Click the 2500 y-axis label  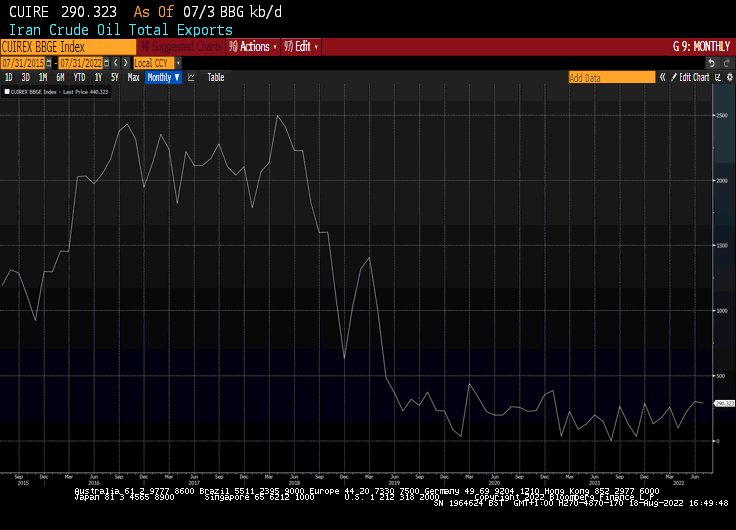click(722, 115)
